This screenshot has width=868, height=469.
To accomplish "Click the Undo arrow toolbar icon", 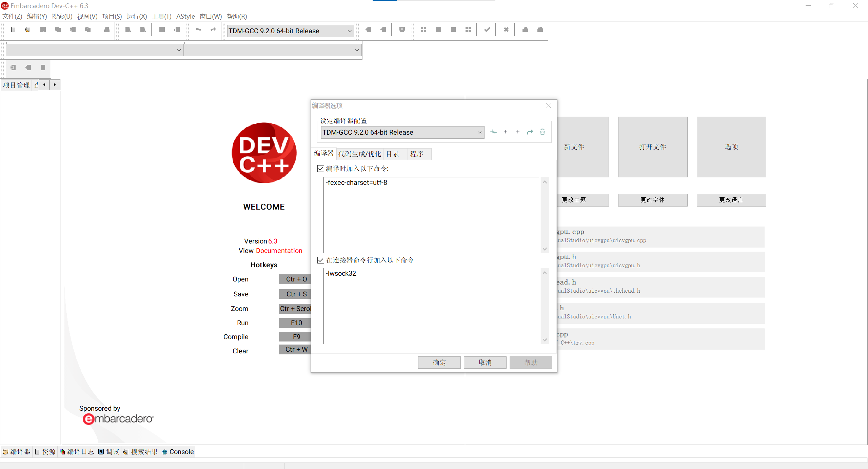I will (198, 30).
